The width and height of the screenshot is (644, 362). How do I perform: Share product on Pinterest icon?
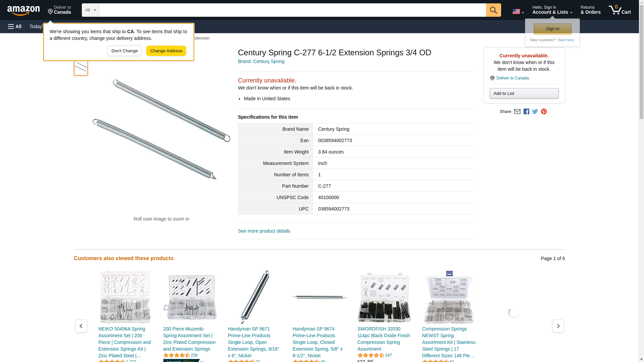tap(543, 112)
